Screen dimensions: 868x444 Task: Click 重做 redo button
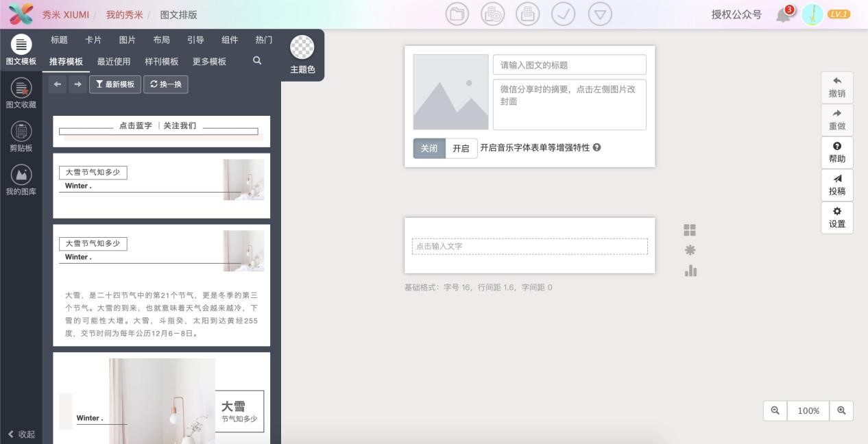click(x=837, y=120)
